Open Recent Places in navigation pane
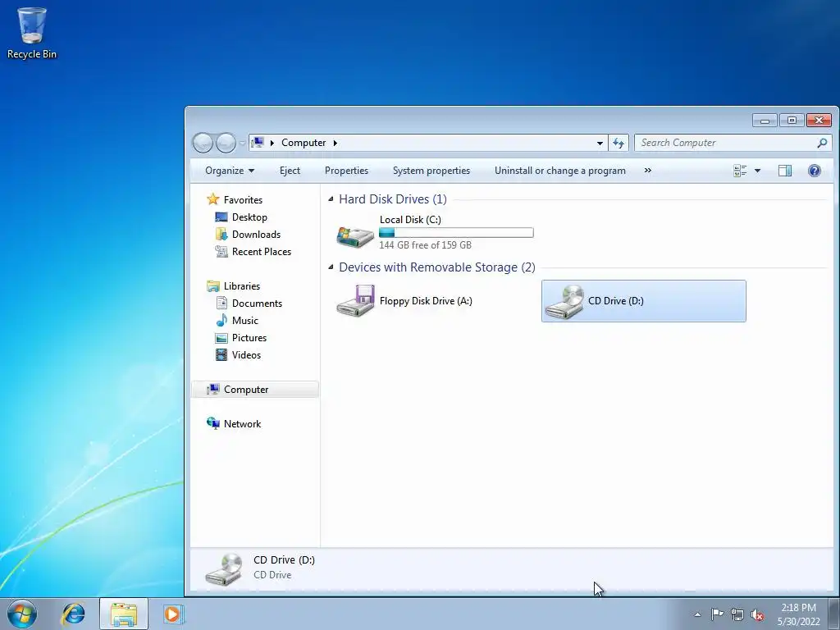Screen dimensions: 840x630 [262, 252]
